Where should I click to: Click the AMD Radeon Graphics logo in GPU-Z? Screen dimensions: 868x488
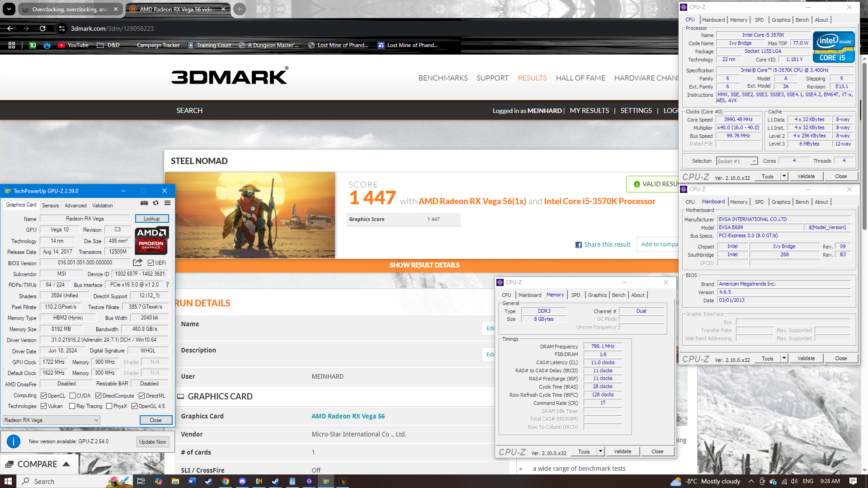coord(151,241)
